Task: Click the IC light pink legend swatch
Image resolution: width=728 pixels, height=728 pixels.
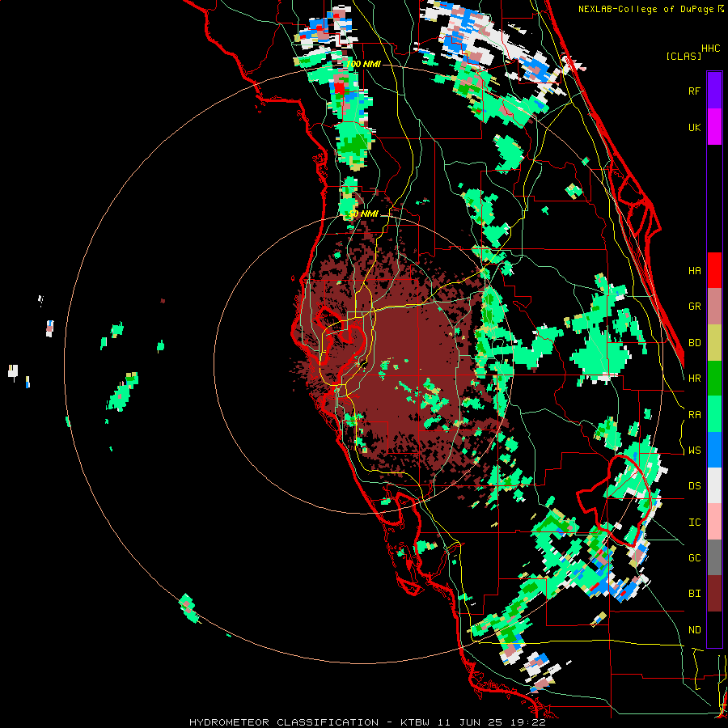Action: pos(714,522)
